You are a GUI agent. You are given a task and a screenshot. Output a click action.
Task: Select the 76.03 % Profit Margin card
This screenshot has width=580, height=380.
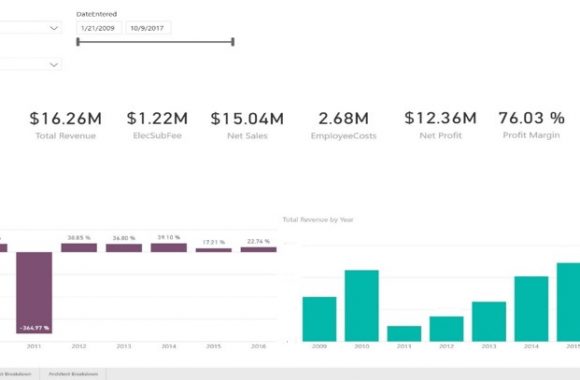[x=532, y=125]
